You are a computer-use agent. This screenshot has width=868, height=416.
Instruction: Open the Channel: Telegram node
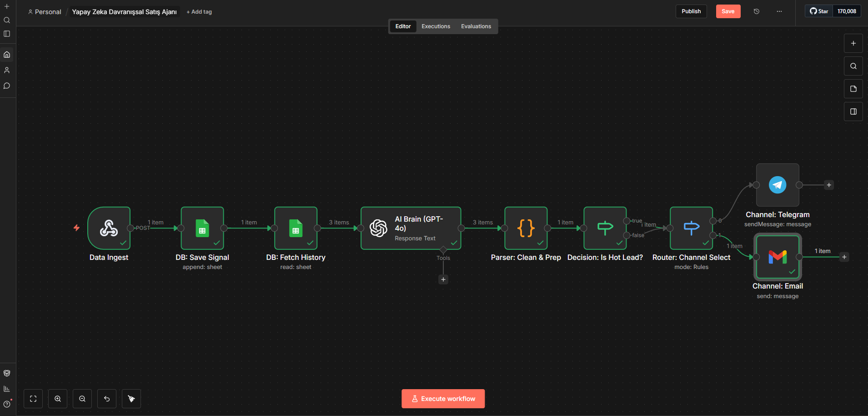coord(778,185)
